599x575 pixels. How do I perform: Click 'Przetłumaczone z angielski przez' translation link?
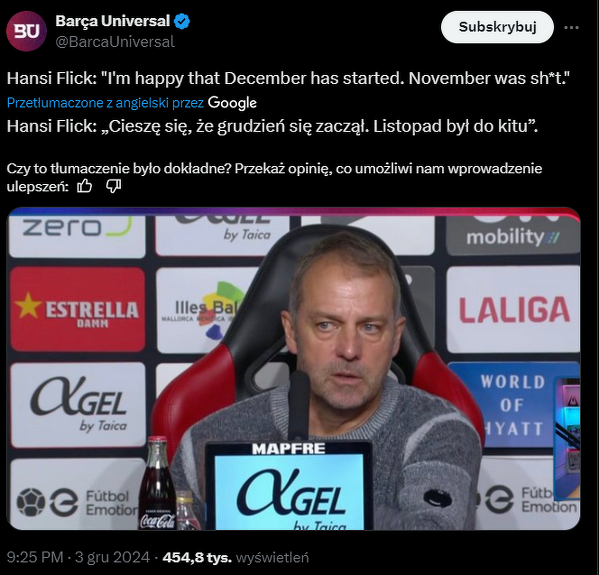[x=105, y=103]
